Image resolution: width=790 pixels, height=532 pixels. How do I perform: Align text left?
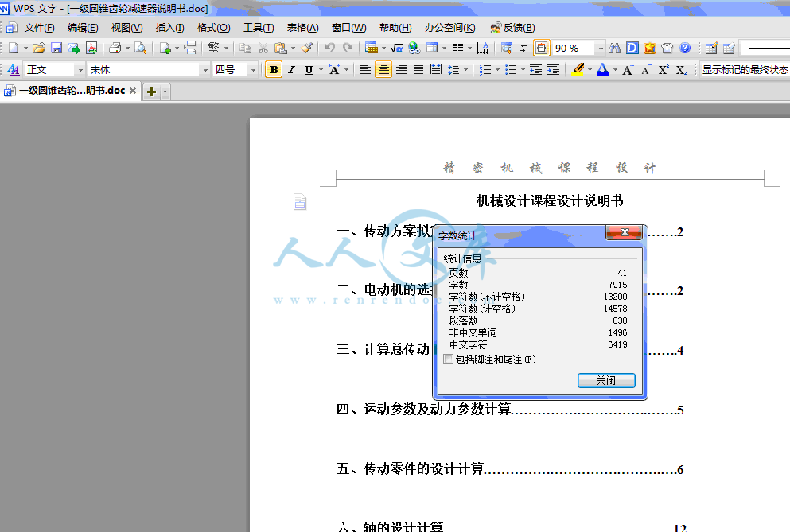(365, 69)
